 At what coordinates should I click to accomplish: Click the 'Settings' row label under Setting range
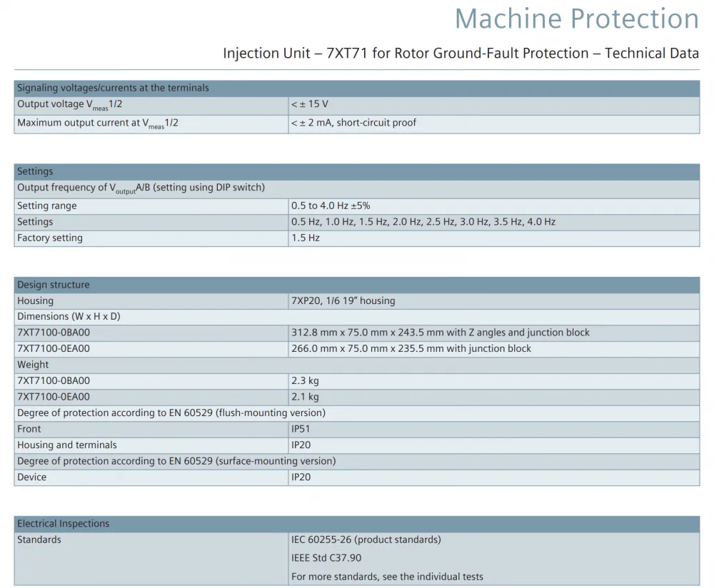click(35, 222)
